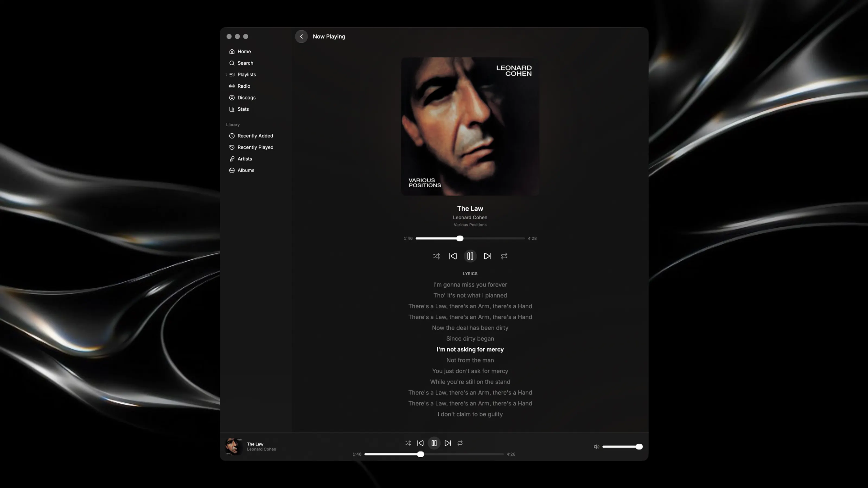Jump to lyric "Now the deal has been dirty"

[x=470, y=328]
